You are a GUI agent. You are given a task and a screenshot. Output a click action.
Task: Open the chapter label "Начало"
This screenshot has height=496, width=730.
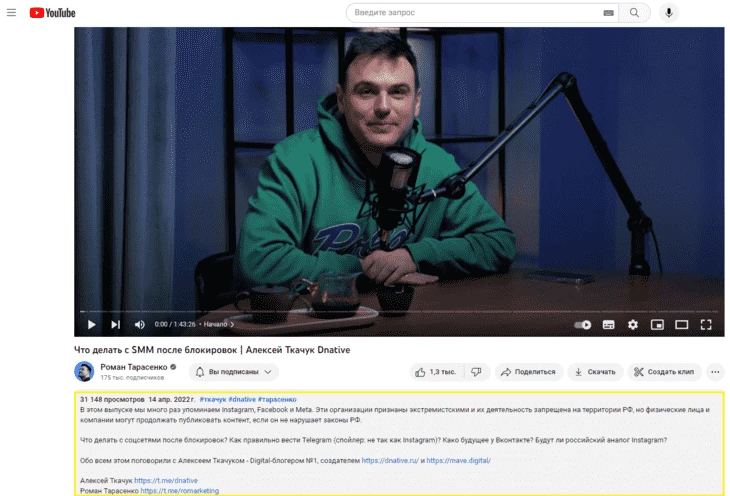[218, 324]
